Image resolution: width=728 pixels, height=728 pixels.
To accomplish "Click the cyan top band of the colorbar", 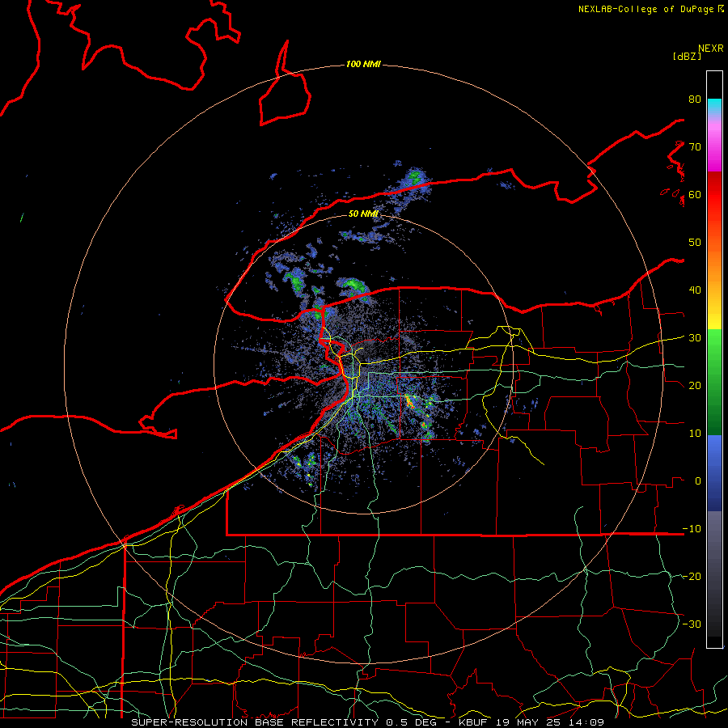I will pyautogui.click(x=714, y=107).
